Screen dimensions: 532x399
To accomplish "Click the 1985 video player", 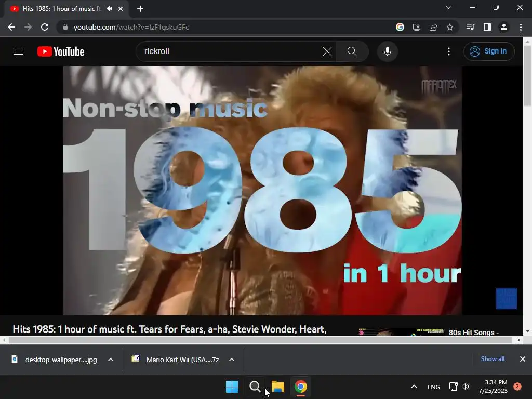I will click(262, 190).
